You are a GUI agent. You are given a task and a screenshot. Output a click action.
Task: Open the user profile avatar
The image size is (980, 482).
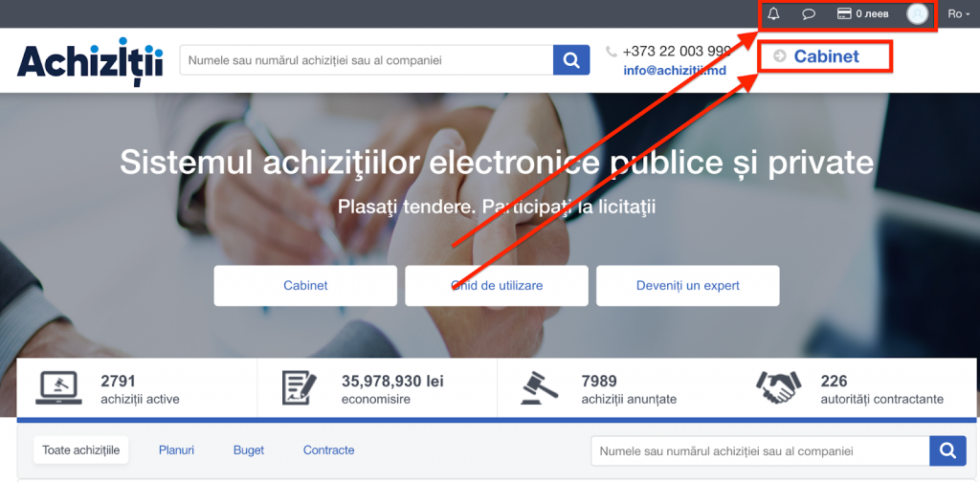point(917,13)
